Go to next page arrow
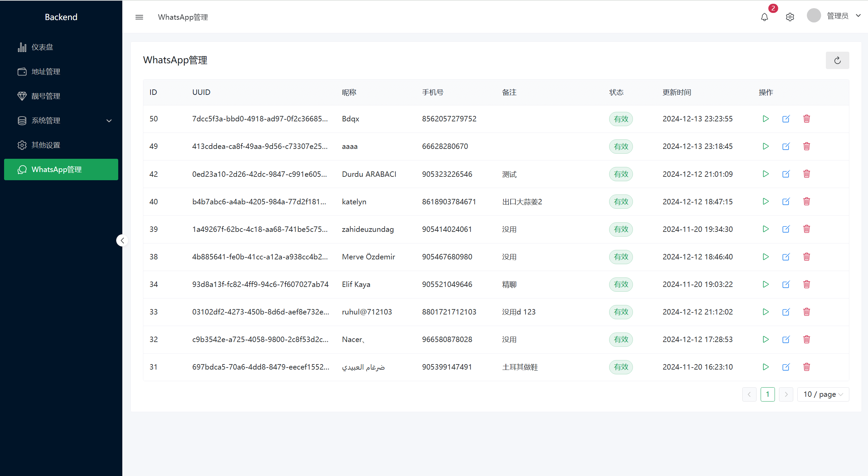Image resolution: width=868 pixels, height=476 pixels. 786,394
